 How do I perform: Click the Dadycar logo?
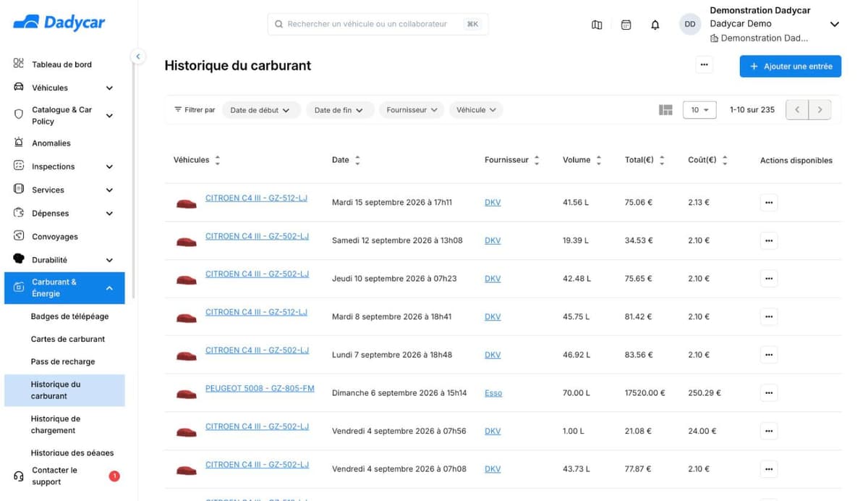[59, 22]
